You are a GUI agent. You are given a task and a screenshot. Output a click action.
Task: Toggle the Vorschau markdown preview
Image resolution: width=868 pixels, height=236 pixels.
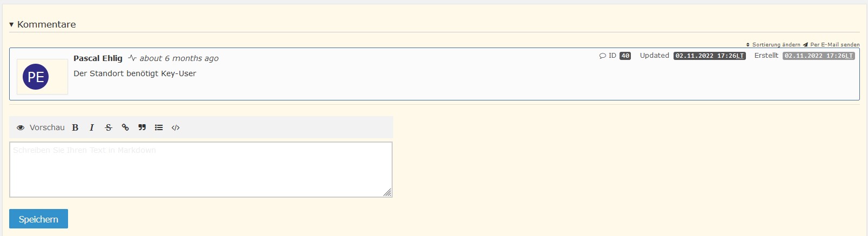pyautogui.click(x=41, y=127)
